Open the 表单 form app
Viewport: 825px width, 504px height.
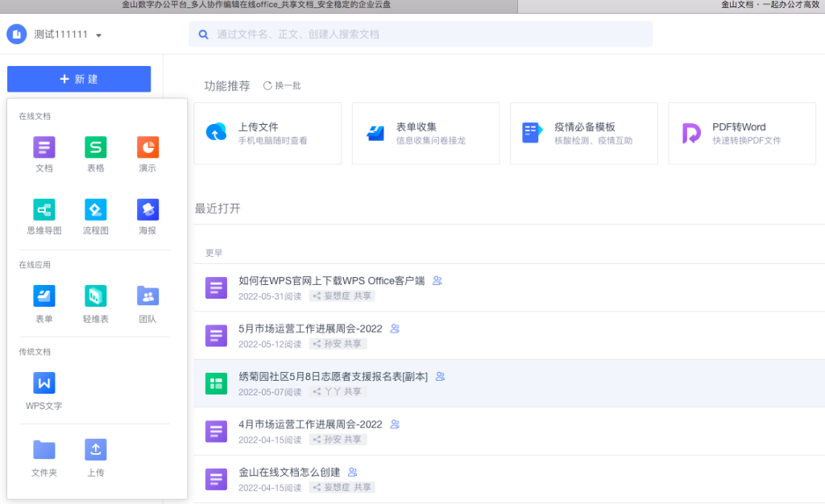pyautogui.click(x=44, y=304)
